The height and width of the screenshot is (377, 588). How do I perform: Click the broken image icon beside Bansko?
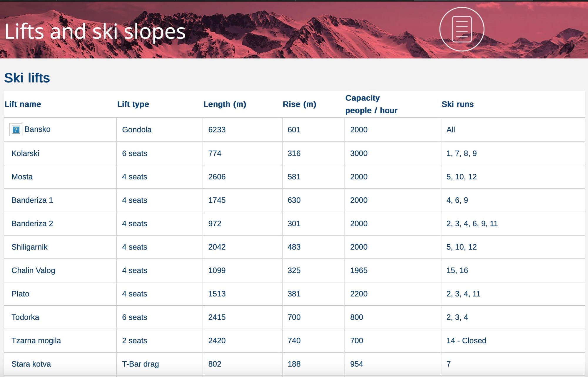(x=16, y=129)
